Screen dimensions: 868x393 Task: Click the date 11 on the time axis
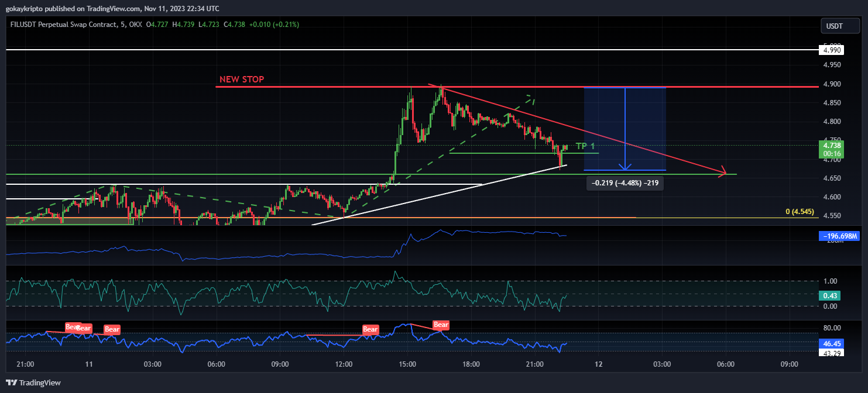88,364
